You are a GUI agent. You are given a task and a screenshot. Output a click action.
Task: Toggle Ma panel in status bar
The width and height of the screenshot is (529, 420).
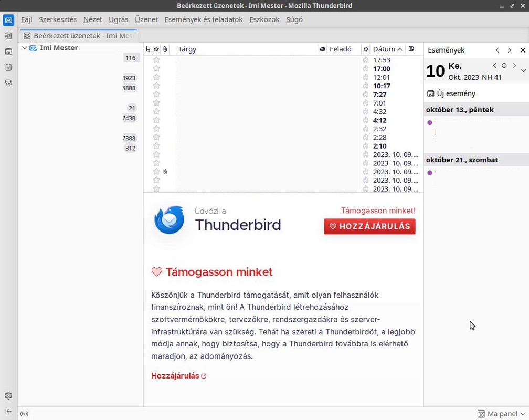point(501,414)
